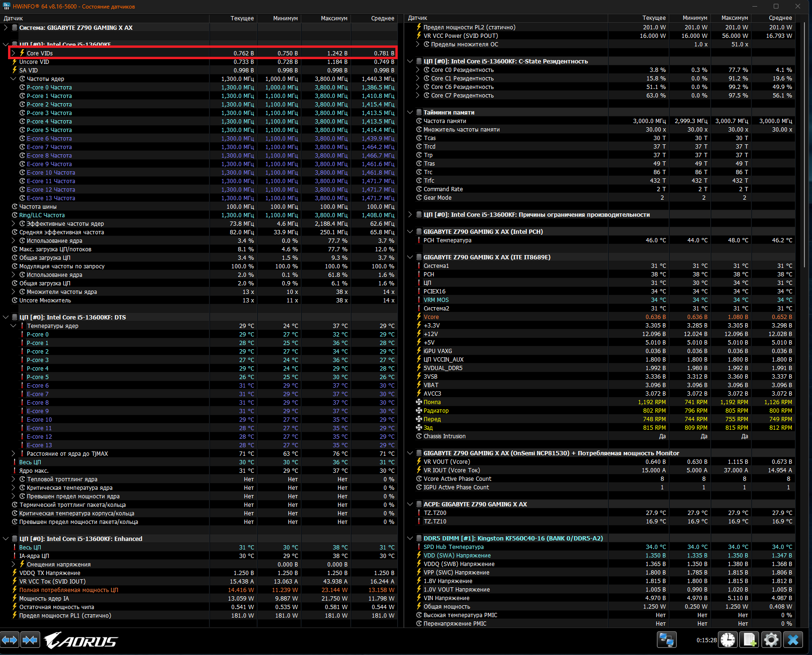The image size is (812, 655).
Task: Click the Текущее column header in the left panel
Action: coord(234,18)
